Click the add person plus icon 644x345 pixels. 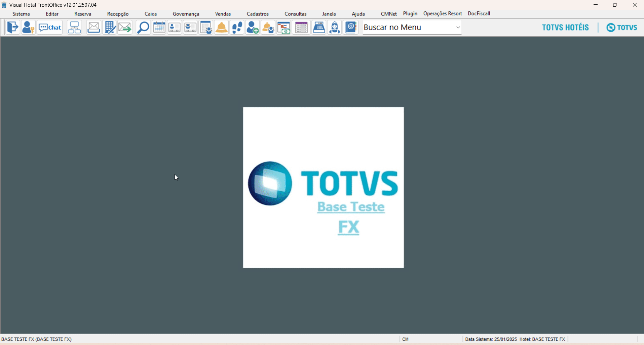[x=253, y=27]
